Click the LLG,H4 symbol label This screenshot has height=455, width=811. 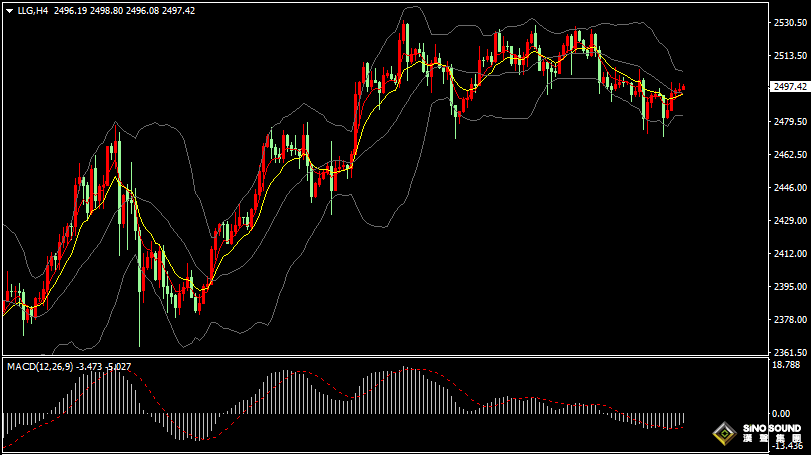(x=33, y=10)
